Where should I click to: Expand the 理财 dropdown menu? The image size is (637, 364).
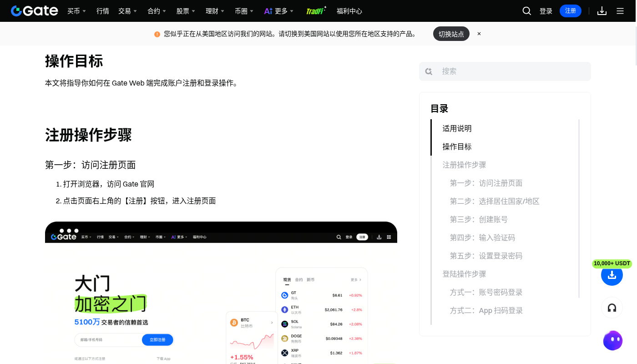tap(215, 11)
